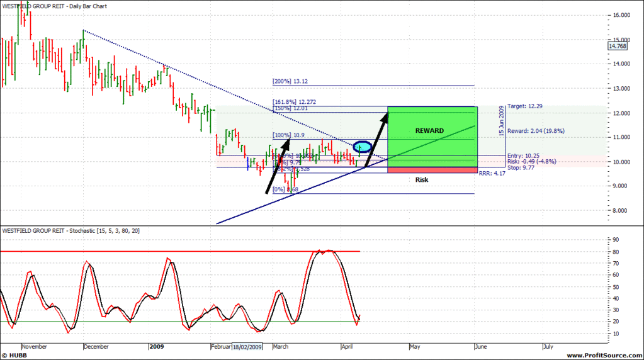
Task: Click the [0%] 8.68 Fibonacci label
Action: [285, 189]
